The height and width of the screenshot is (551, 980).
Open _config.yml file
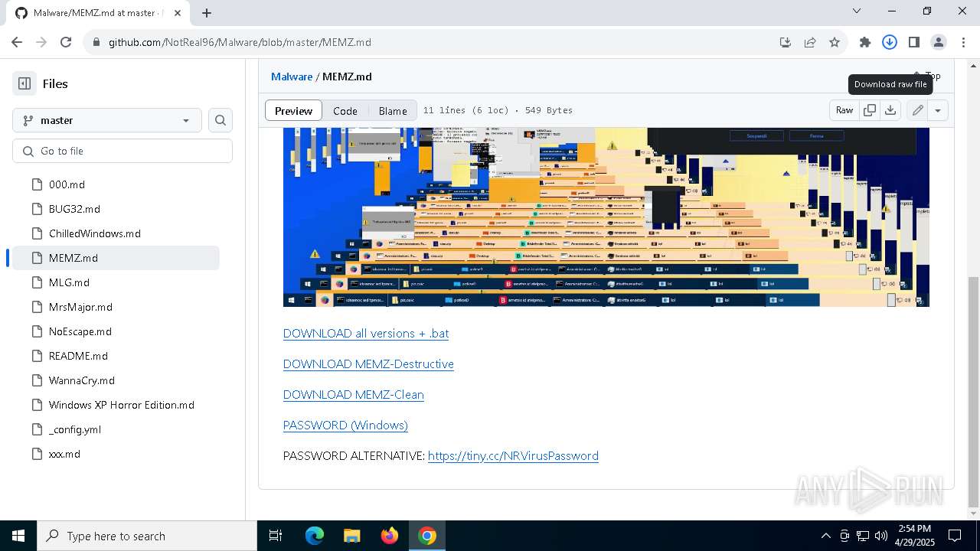75,429
